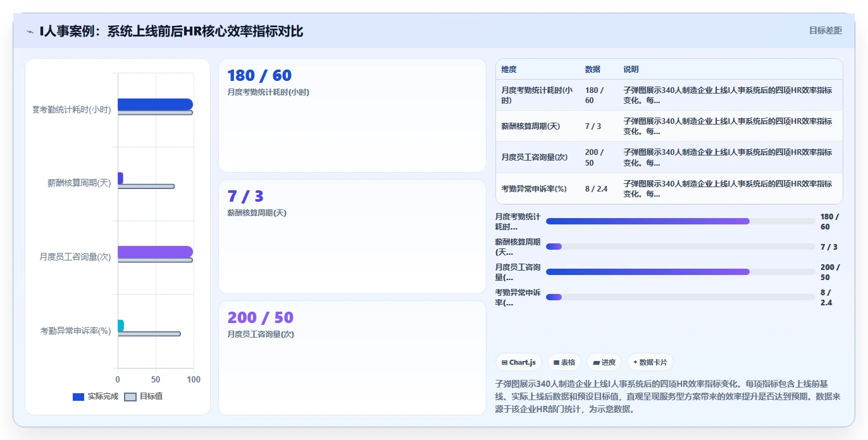Click the 维度 column header
The width and height of the screenshot is (868, 440).
[x=509, y=70]
